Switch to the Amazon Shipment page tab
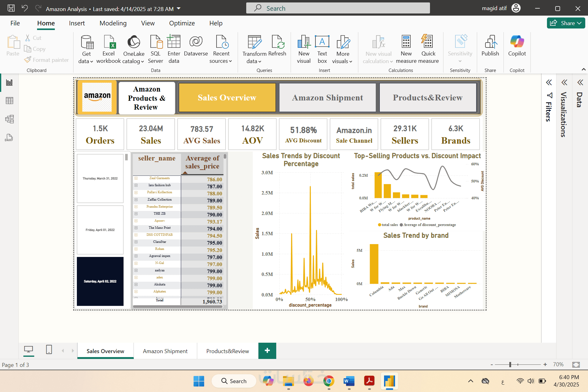This screenshot has height=392, width=588. tap(165, 351)
